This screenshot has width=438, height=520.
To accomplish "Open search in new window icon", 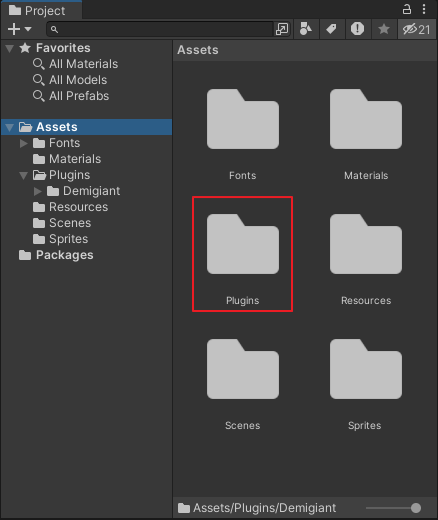I will [x=282, y=29].
